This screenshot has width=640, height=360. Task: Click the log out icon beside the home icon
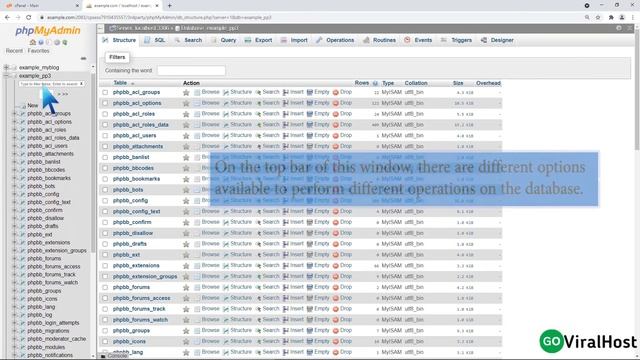pyautogui.click(x=40, y=42)
